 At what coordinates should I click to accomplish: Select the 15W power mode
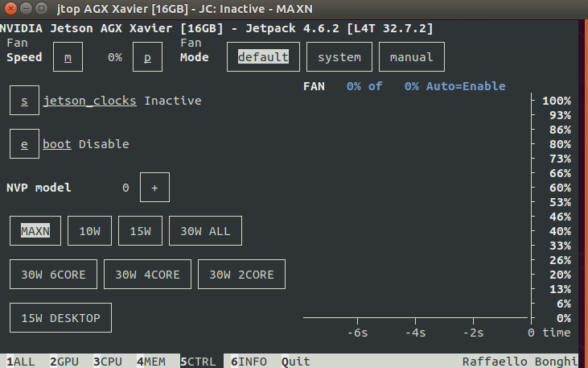pyautogui.click(x=140, y=231)
